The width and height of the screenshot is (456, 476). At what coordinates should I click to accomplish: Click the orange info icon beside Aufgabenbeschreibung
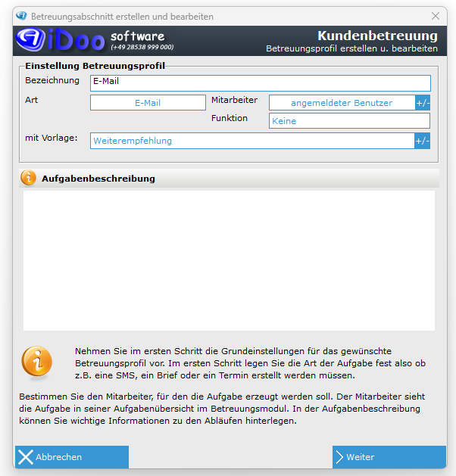tap(28, 178)
